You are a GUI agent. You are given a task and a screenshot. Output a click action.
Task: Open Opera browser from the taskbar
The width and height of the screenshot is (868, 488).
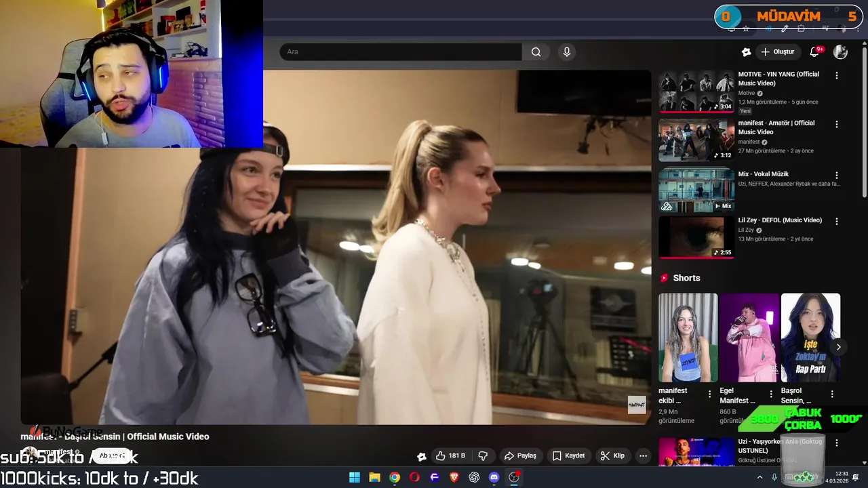(414, 477)
